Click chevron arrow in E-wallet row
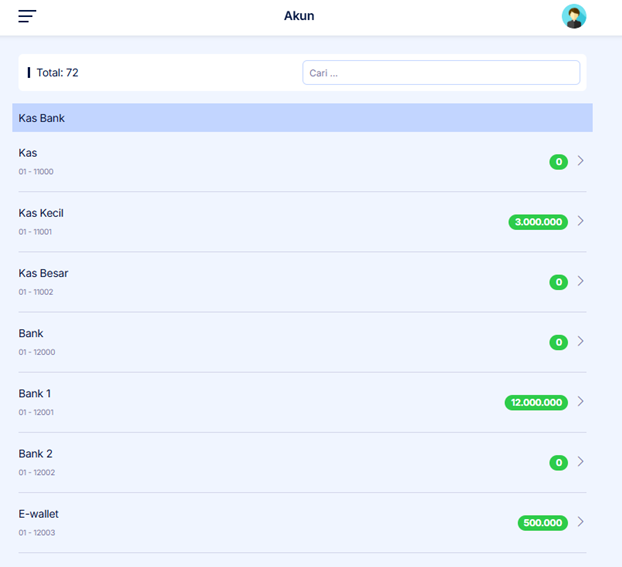Image resolution: width=622 pixels, height=567 pixels. (x=581, y=521)
